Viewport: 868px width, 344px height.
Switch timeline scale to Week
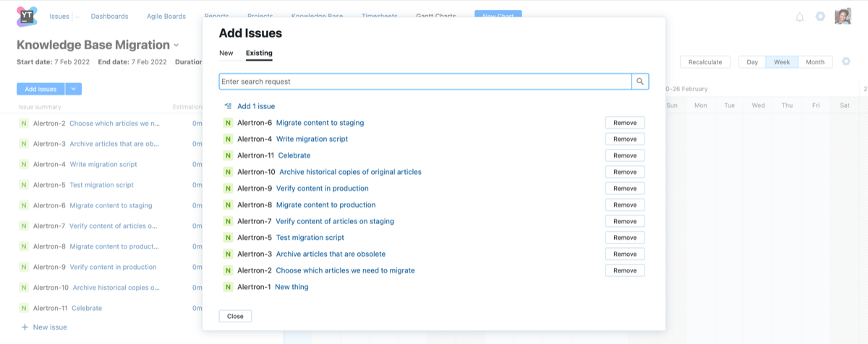click(782, 62)
